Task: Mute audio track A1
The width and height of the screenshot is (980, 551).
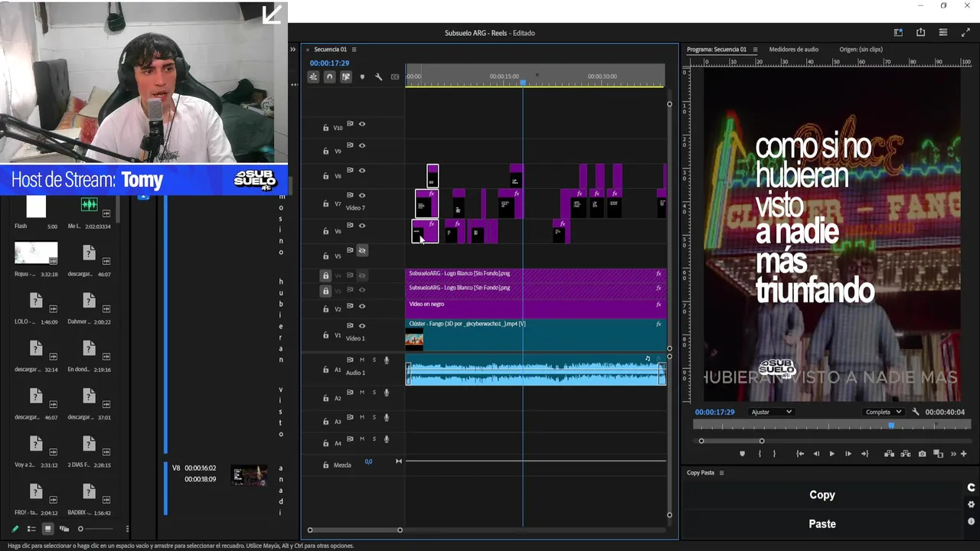Action: 362,360
